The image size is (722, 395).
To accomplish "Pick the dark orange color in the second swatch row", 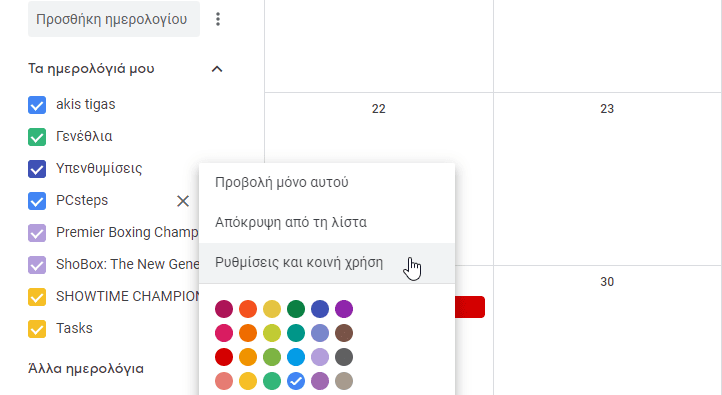I will (248, 333).
